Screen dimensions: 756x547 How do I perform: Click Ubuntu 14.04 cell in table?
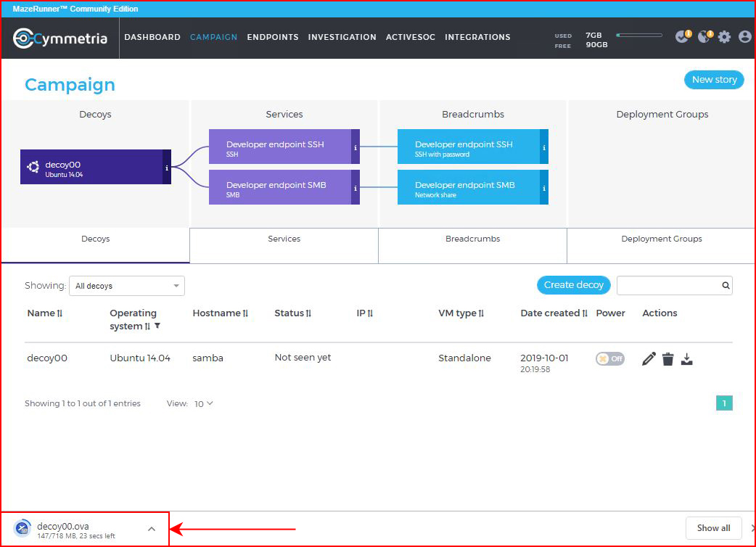click(x=140, y=358)
